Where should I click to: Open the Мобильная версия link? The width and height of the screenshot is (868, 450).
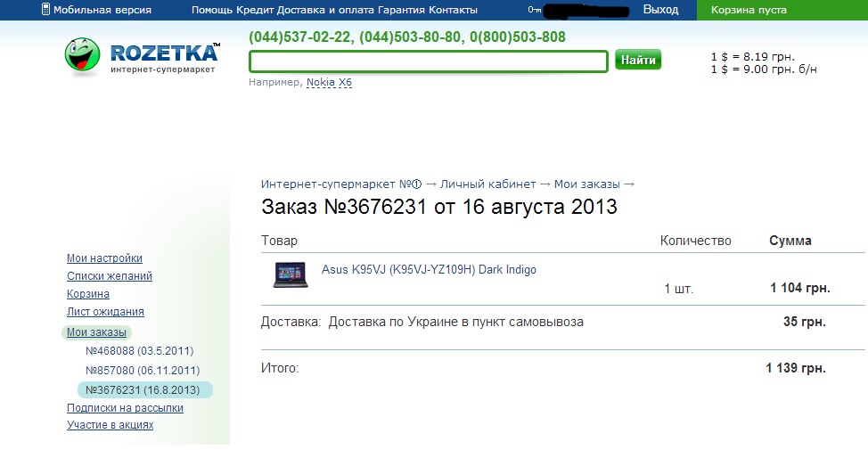(x=102, y=10)
